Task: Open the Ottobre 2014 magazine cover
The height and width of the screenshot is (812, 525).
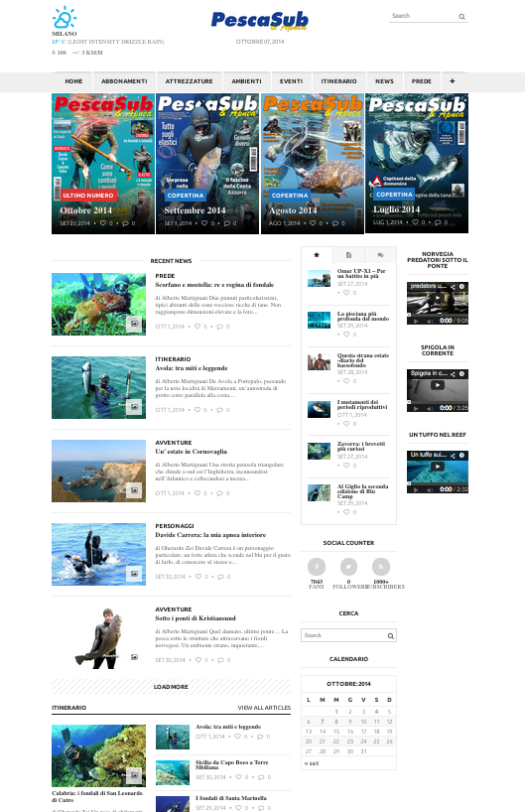Action: [x=103, y=164]
